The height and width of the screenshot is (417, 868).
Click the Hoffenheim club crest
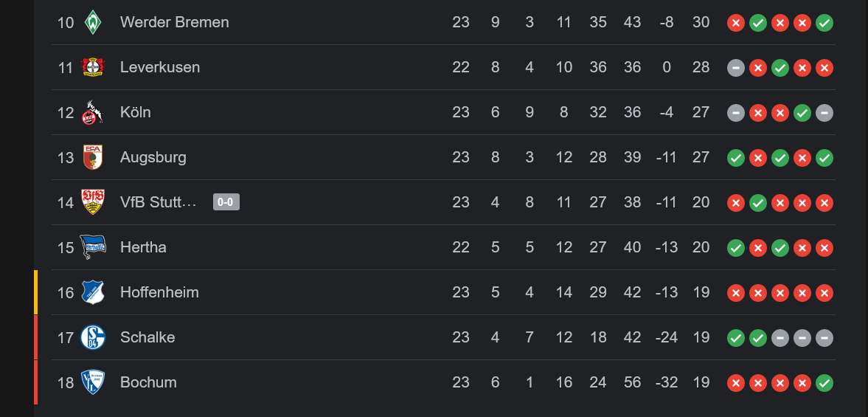[92, 292]
